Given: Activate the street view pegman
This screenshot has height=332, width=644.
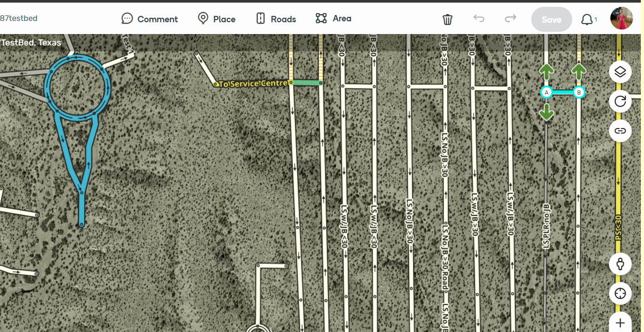Looking at the screenshot, I should point(620,263).
